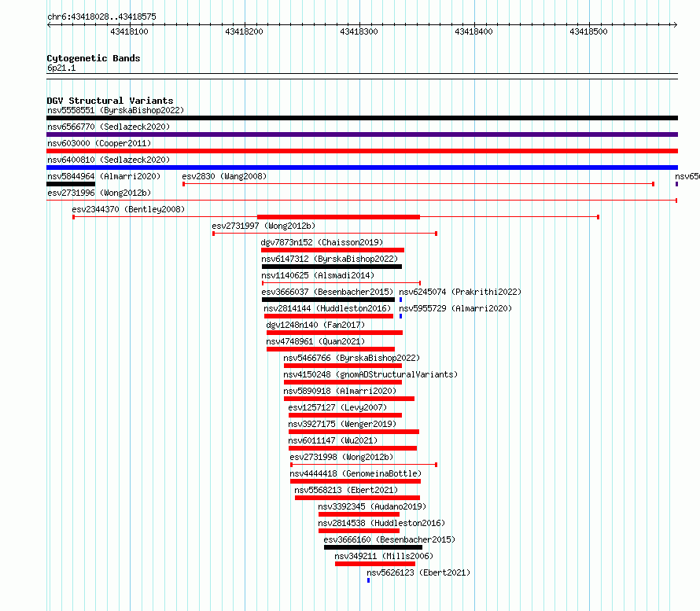Select nsv2814144 (Huddleston2016) label
The width and height of the screenshot is (700, 611).
pyautogui.click(x=327, y=308)
